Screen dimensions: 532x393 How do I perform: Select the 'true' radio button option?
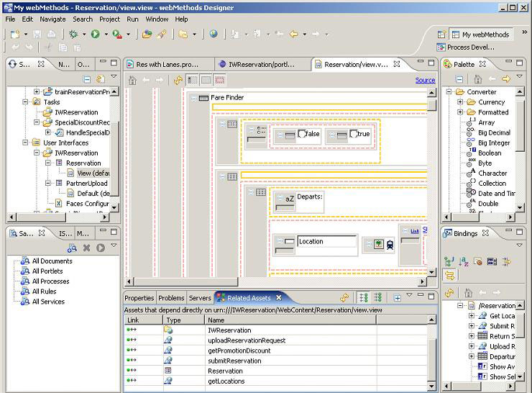[x=354, y=134]
